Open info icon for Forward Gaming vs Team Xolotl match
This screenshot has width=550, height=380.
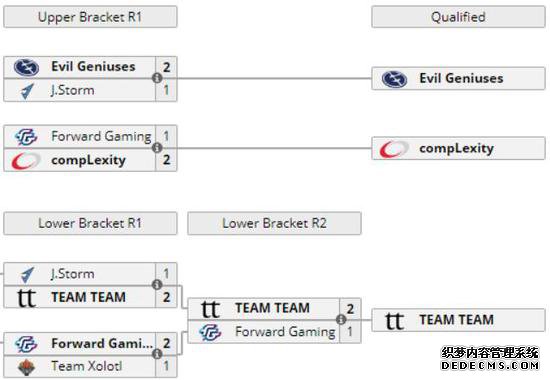tap(157, 354)
